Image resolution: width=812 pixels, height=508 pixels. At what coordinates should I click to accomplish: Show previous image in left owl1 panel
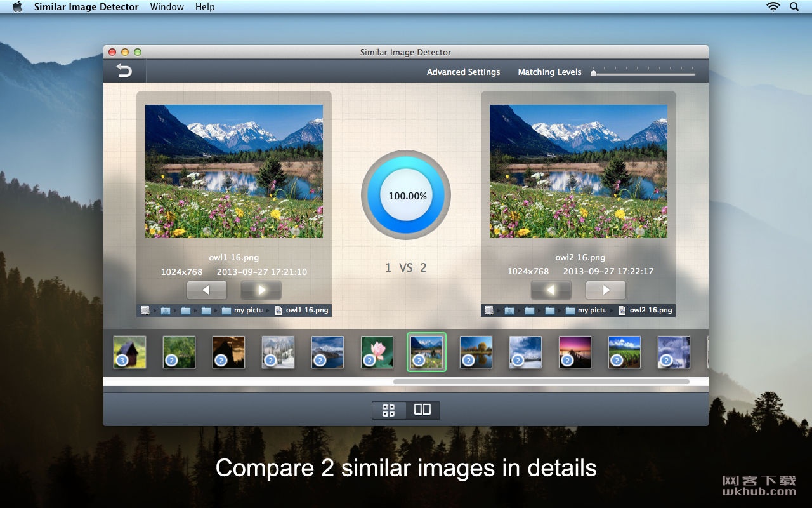coord(207,290)
